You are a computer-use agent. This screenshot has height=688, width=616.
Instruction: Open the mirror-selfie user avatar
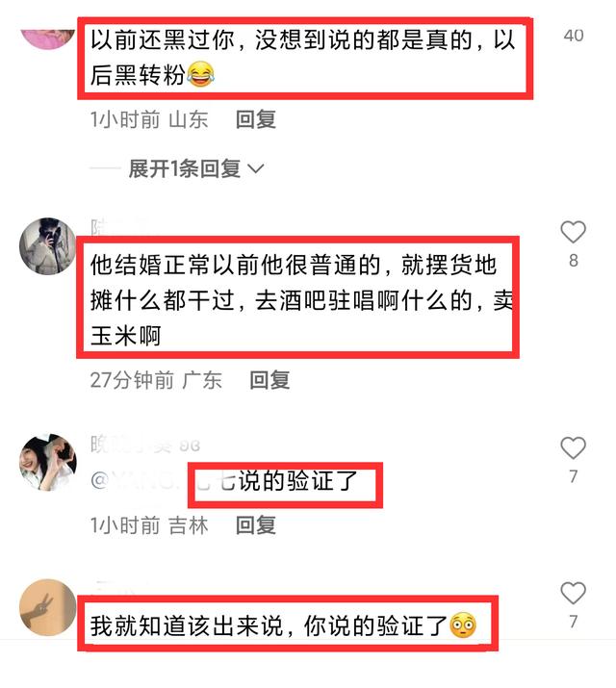[x=48, y=246]
